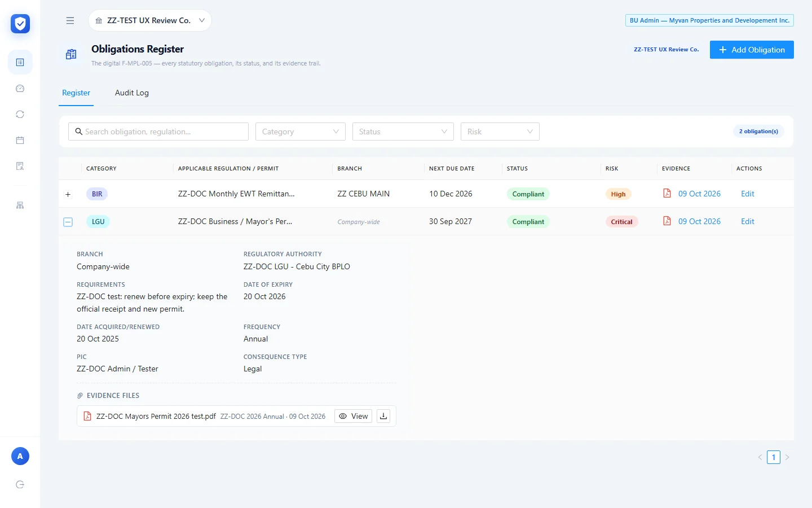Go to the next page arrow
The image size is (812, 508).
click(787, 457)
